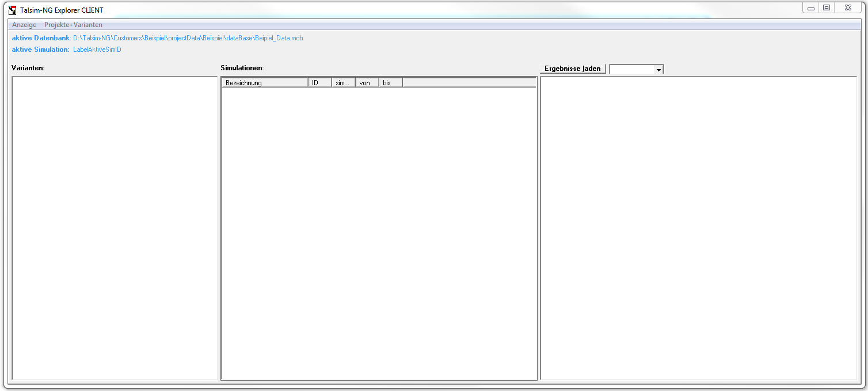Image resolution: width=868 pixels, height=391 pixels.
Task: Click the bis column header
Action: [x=390, y=83]
